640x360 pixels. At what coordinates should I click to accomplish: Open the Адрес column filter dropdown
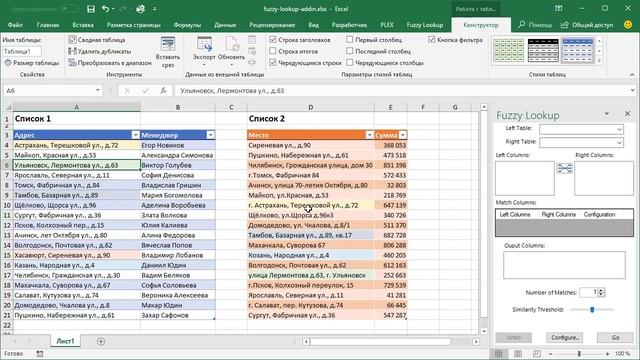[135, 135]
